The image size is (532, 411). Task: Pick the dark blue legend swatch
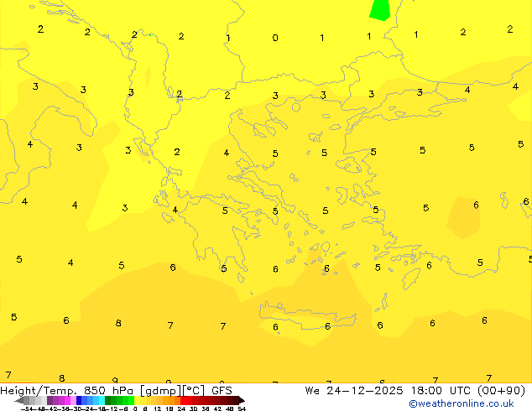point(79,400)
